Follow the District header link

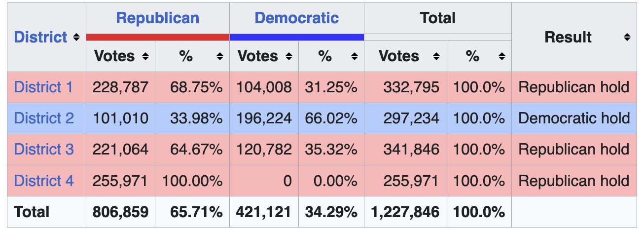40,38
